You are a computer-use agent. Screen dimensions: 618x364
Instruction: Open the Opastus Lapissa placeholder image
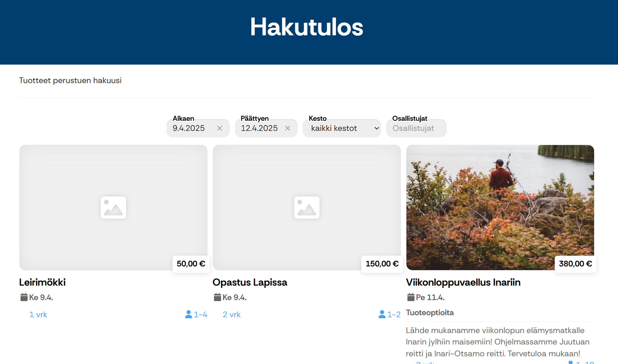point(307,208)
